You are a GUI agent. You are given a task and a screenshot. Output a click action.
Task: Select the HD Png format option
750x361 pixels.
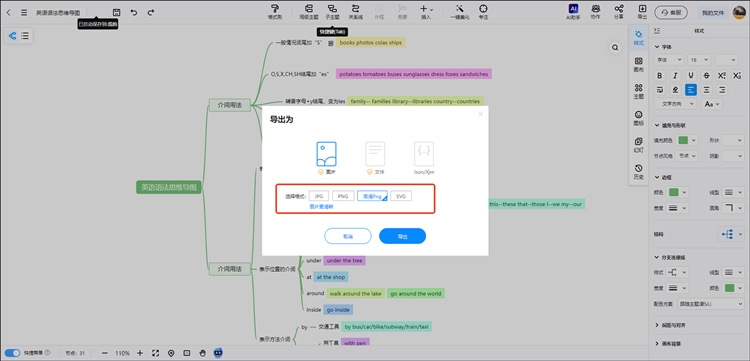(x=372, y=196)
